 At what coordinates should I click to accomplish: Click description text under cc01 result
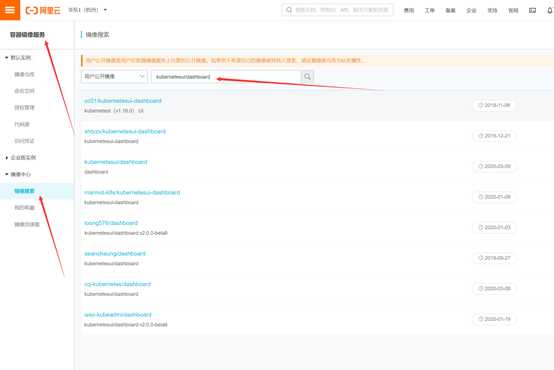coord(114,111)
